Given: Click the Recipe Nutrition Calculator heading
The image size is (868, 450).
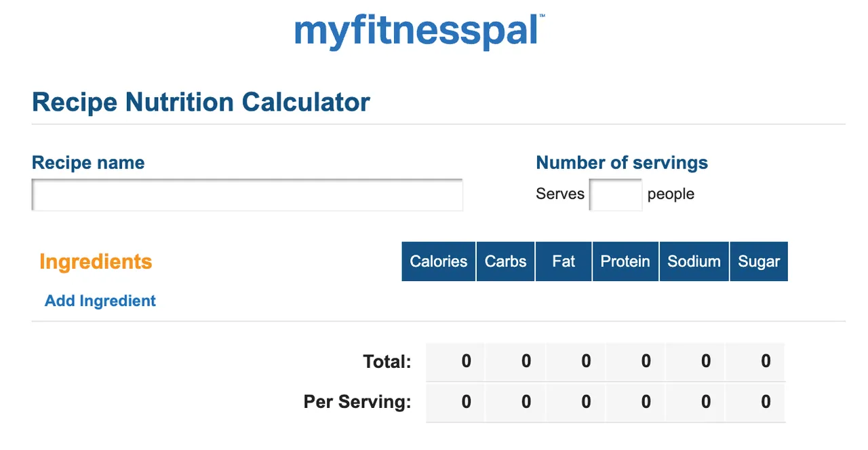Looking at the screenshot, I should (201, 102).
